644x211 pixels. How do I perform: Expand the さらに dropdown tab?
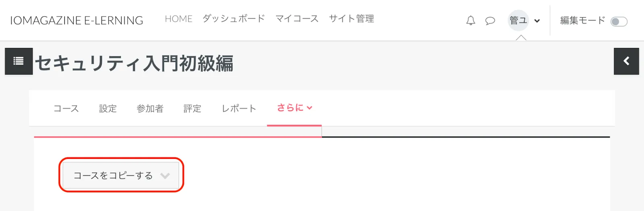tap(294, 108)
